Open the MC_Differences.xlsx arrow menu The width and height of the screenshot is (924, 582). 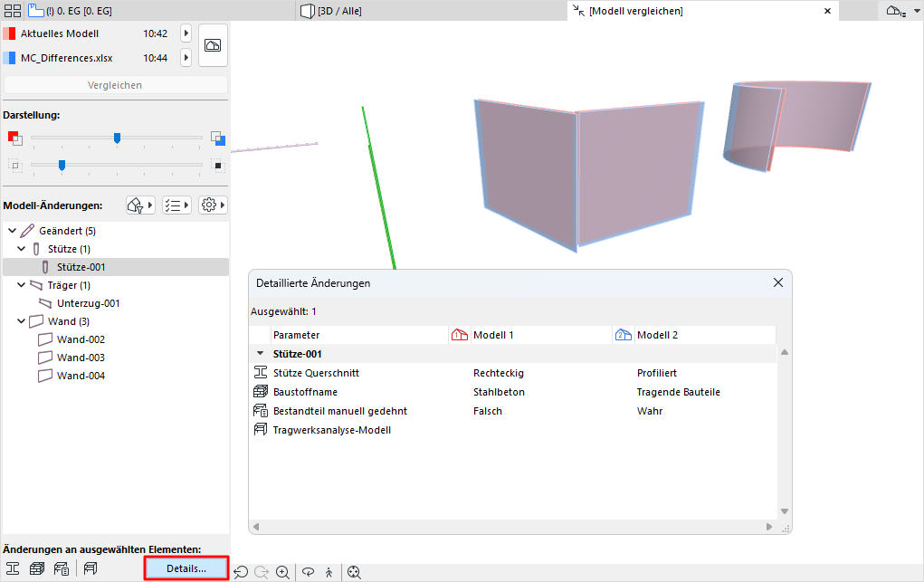(186, 58)
